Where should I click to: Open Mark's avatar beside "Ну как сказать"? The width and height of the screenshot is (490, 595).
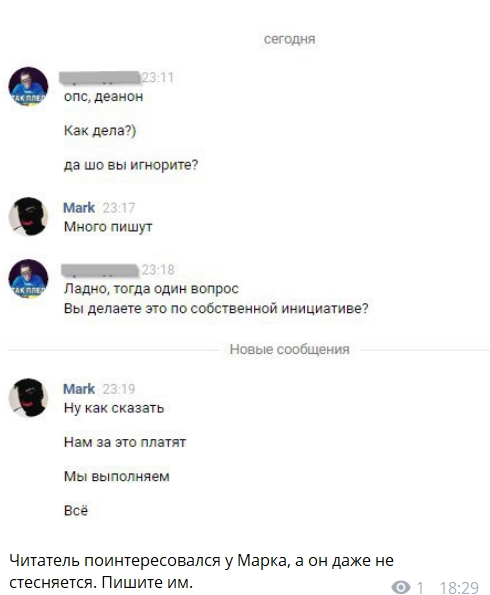point(28,398)
